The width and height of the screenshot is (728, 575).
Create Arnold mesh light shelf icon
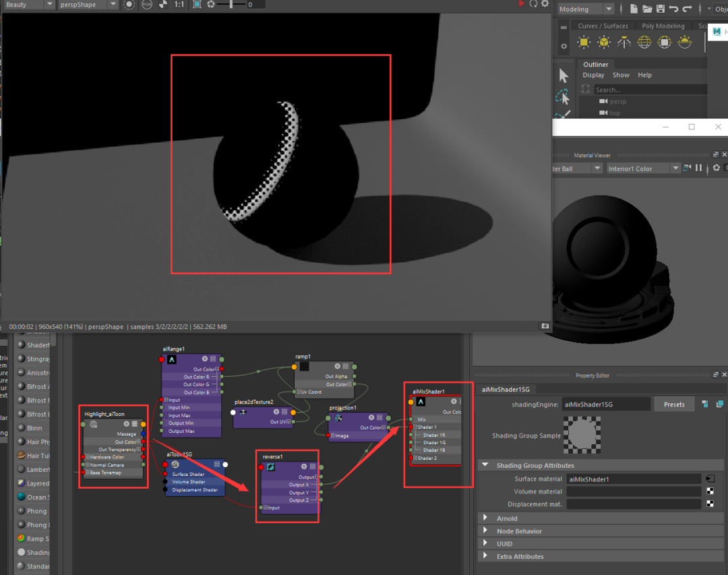click(x=604, y=42)
